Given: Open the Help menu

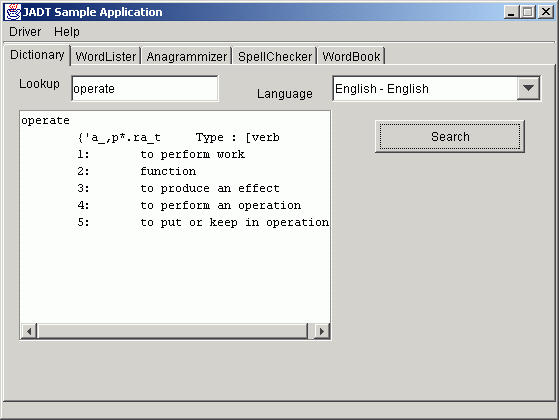Looking at the screenshot, I should pos(67,32).
